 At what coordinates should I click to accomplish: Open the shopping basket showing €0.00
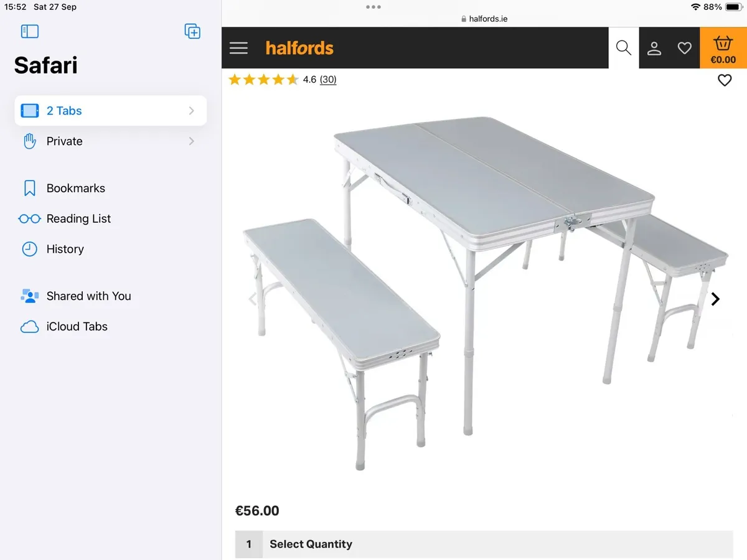pyautogui.click(x=723, y=49)
